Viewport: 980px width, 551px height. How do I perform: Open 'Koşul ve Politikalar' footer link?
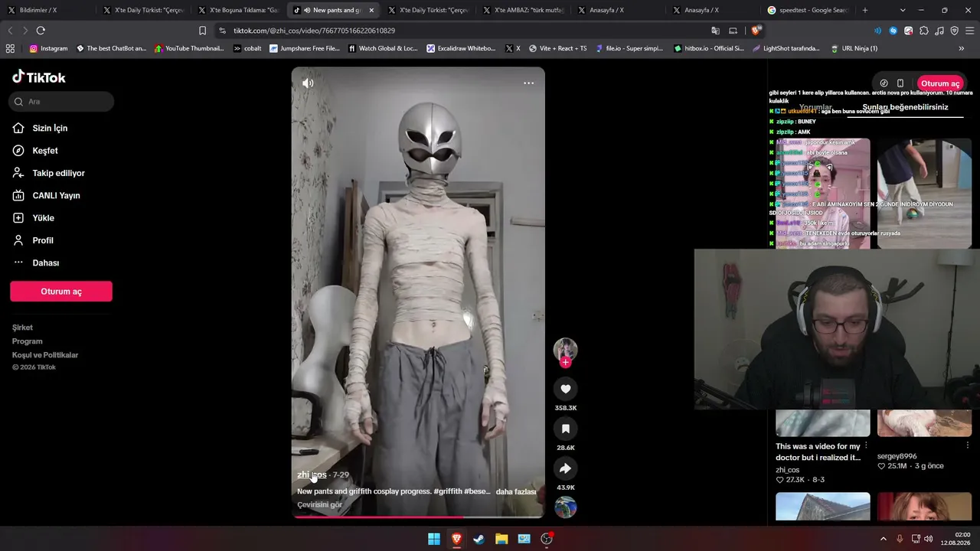coord(45,355)
